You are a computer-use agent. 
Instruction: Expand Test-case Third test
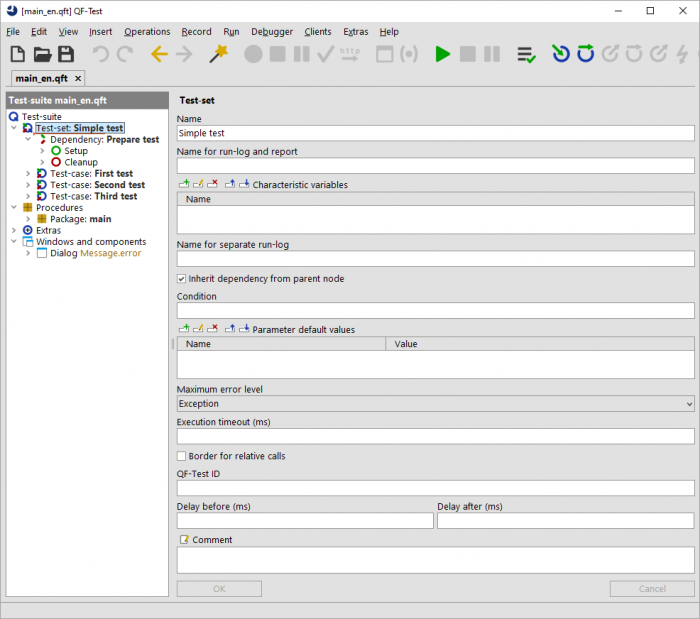pyautogui.click(x=28, y=196)
